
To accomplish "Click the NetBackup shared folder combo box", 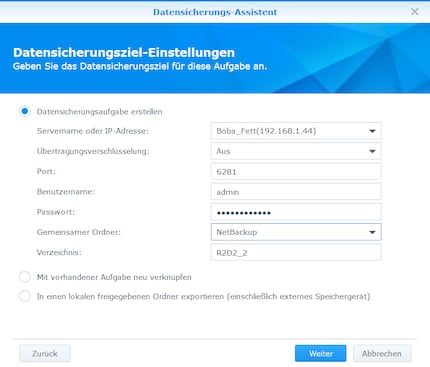I will (296, 232).
